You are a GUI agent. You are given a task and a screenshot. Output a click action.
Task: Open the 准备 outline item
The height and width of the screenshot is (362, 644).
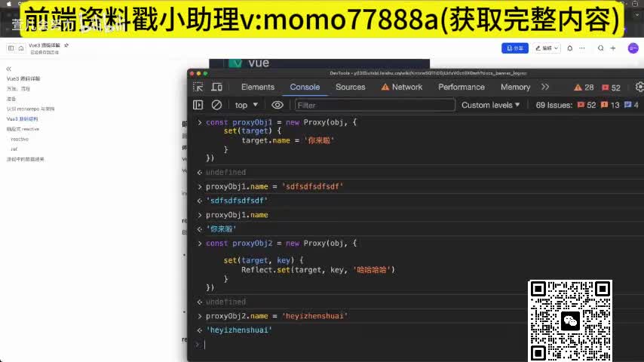11,99
